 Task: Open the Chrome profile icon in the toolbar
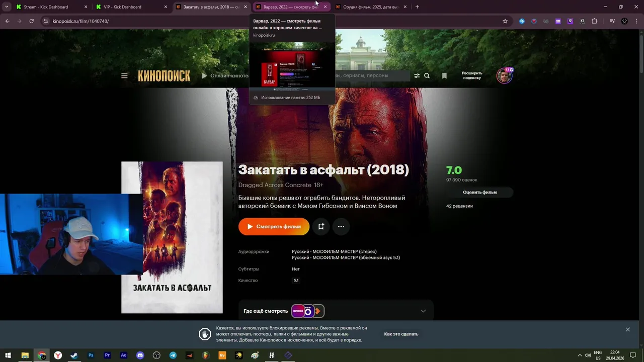[x=624, y=21]
